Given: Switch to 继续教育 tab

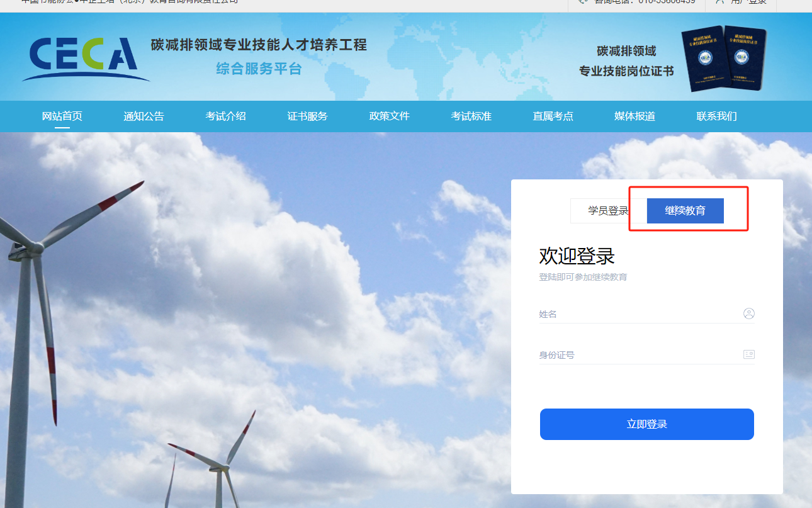Looking at the screenshot, I should pyautogui.click(x=685, y=211).
